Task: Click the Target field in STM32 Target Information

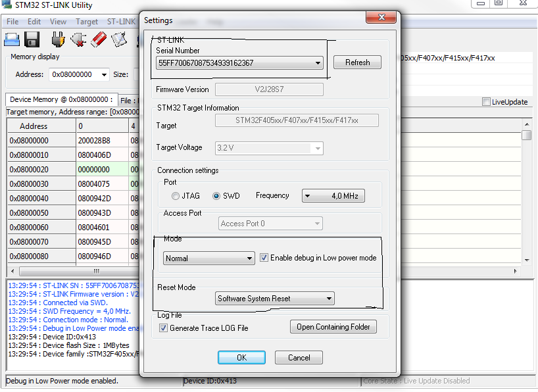Action: coord(297,120)
